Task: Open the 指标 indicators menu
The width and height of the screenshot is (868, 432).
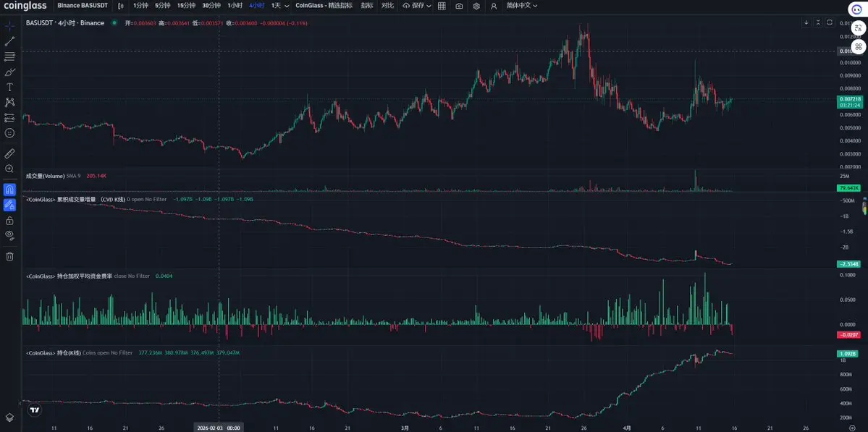Action: [366, 6]
